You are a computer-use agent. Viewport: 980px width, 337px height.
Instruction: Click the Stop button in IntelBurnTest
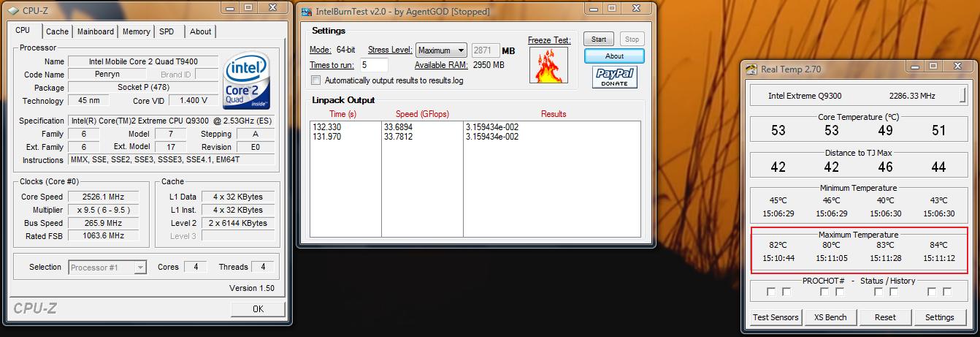coord(632,39)
